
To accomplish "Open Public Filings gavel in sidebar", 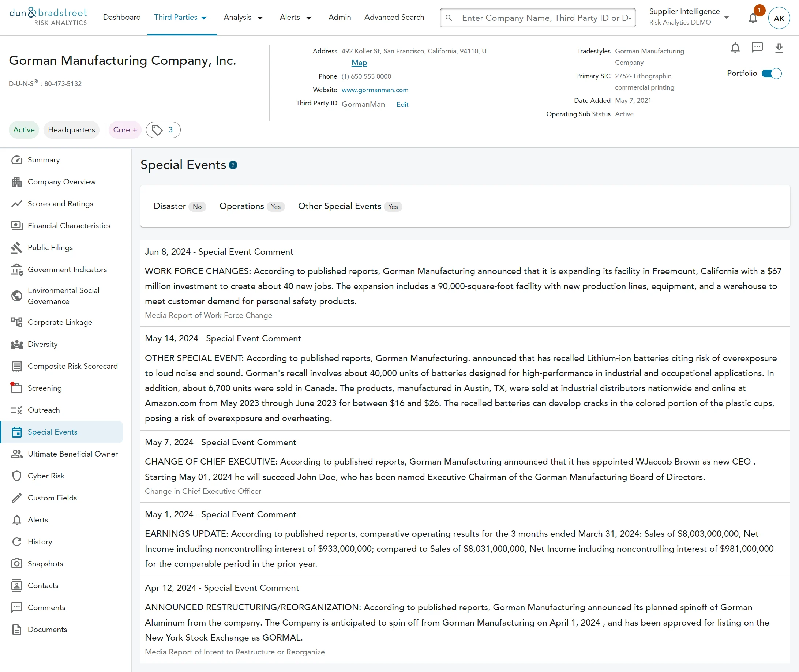I will pos(17,248).
